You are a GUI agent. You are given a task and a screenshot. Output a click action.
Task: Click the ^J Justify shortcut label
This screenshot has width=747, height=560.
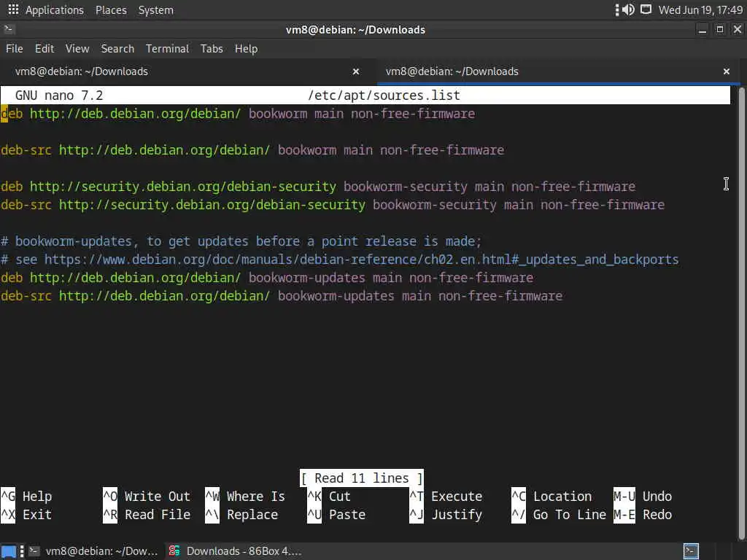point(446,515)
